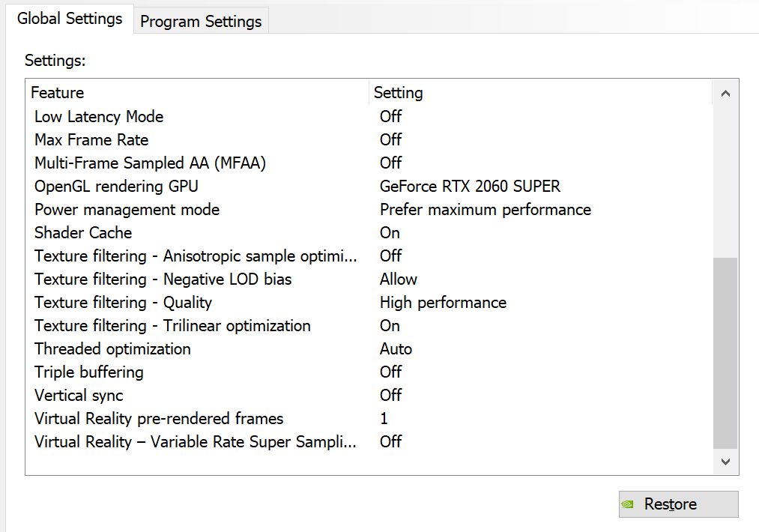759x532 pixels.
Task: Select the Multi-Frame Sampled AA (MFAA) row
Action: pyautogui.click(x=369, y=163)
